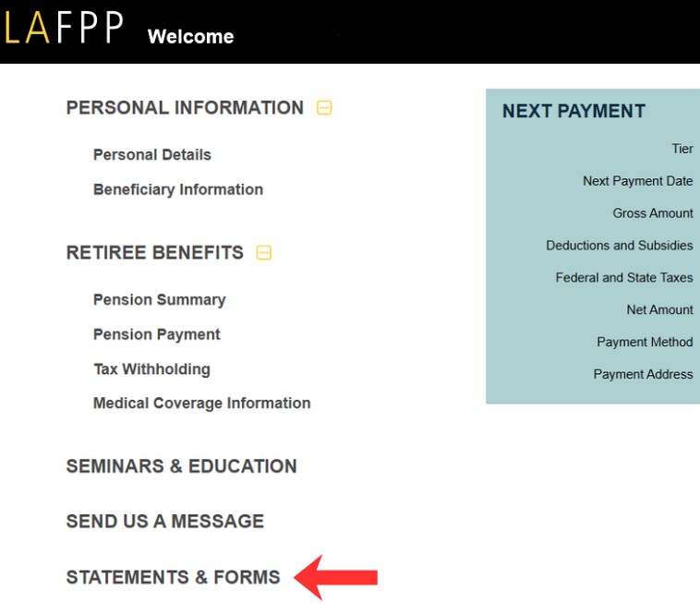Click the LAFPP logo
The height and width of the screenshot is (603, 700).
coord(64,28)
